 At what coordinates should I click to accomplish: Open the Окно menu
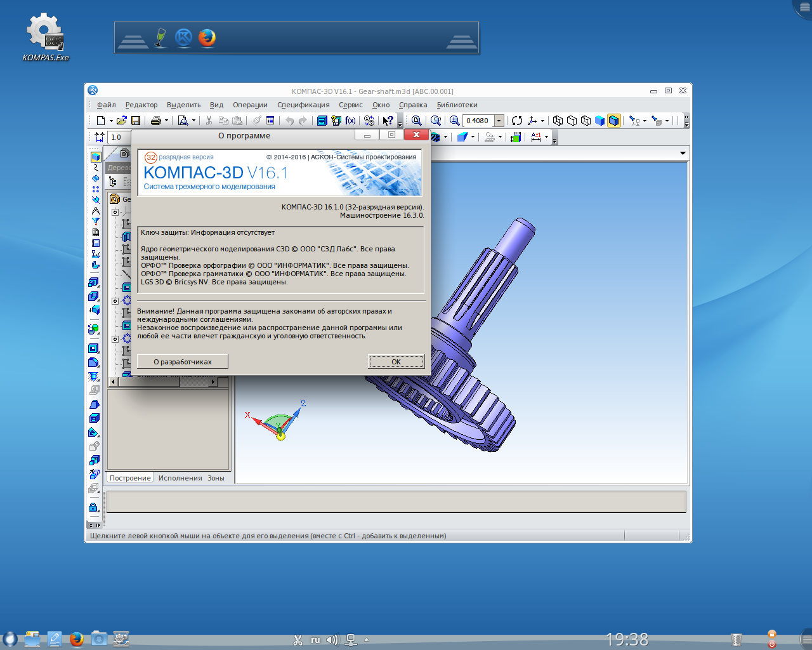coord(381,105)
